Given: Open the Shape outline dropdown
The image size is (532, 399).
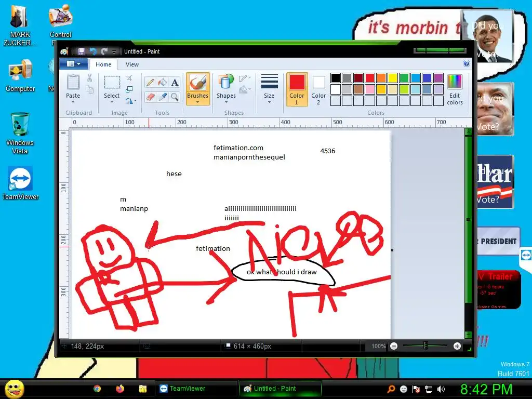Looking at the screenshot, I should (245, 79).
